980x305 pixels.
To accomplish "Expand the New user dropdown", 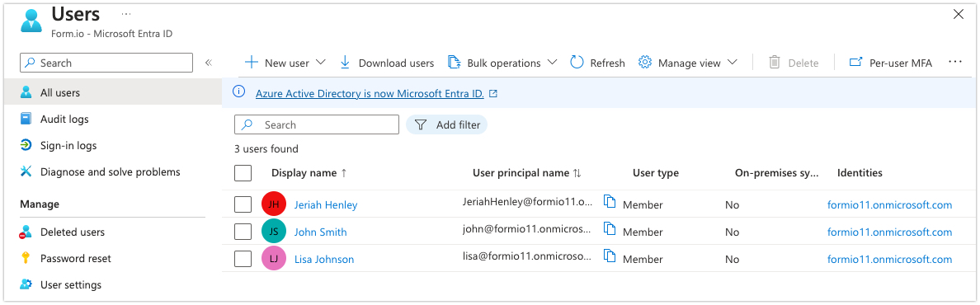I will 321,63.
